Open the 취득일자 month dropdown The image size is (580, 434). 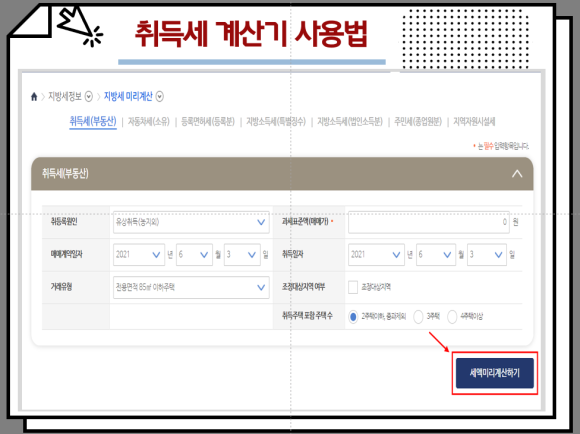click(x=436, y=255)
